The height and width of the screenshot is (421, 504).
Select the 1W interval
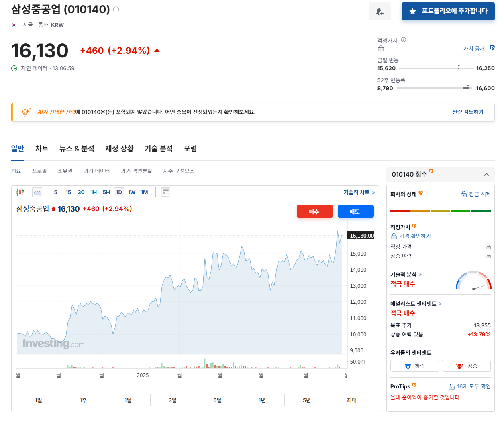tap(132, 192)
